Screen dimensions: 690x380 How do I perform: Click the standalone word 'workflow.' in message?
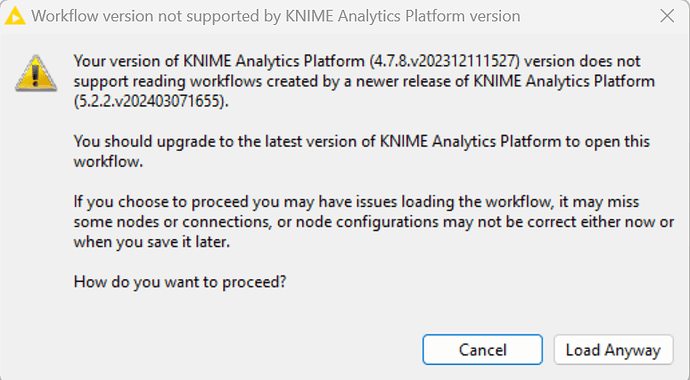[108, 161]
